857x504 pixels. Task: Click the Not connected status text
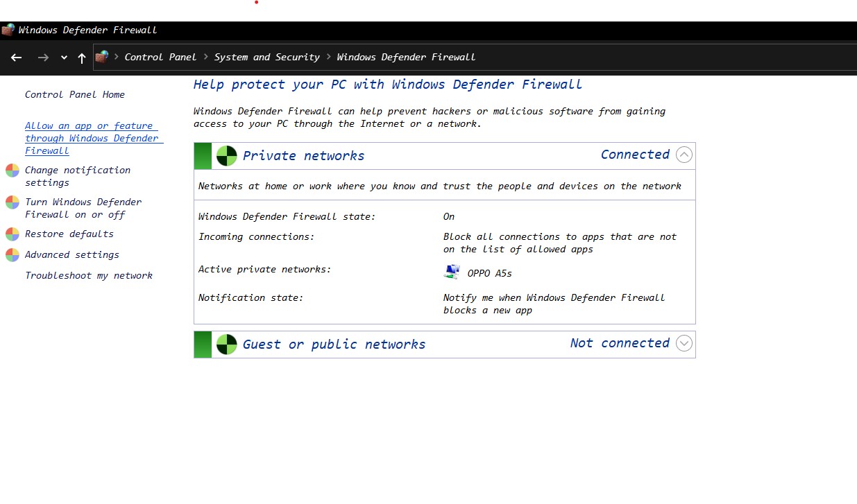click(x=620, y=343)
